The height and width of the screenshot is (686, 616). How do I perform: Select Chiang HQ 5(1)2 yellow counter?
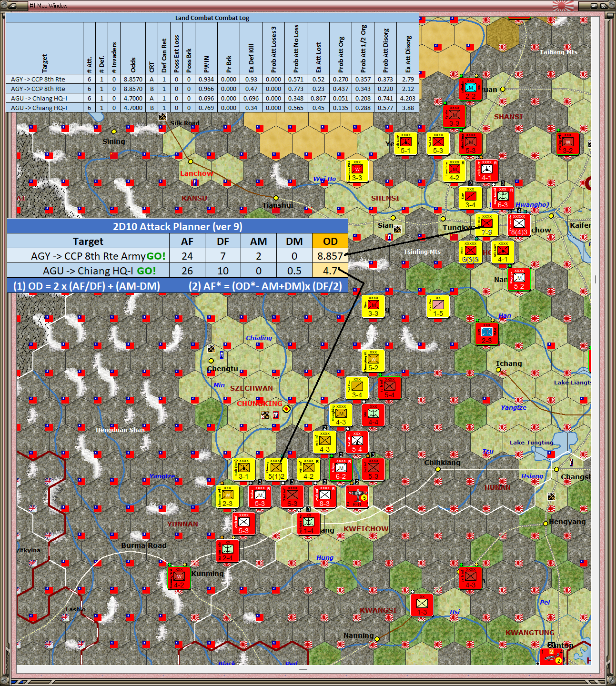click(276, 469)
